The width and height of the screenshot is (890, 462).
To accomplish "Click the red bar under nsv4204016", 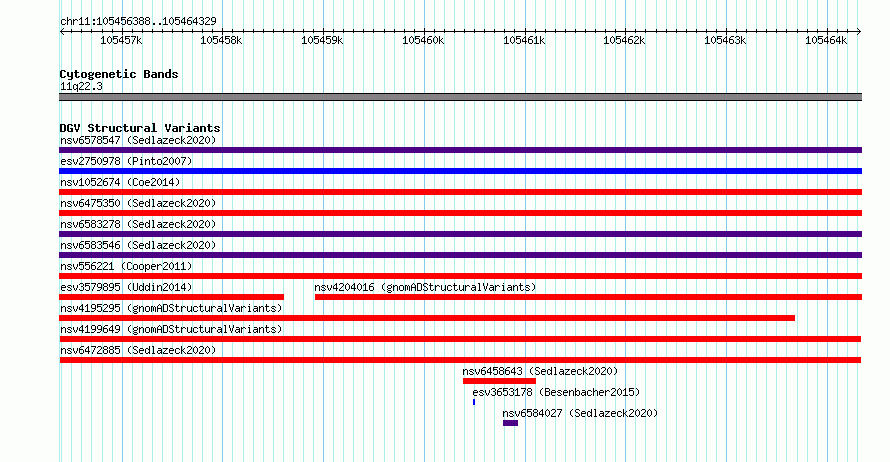I will [589, 297].
